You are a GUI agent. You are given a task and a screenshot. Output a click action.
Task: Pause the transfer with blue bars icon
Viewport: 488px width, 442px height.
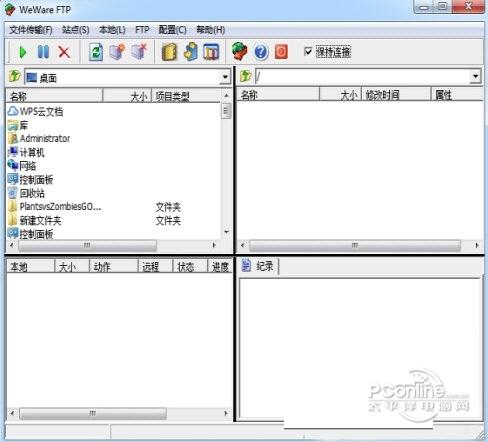(x=43, y=52)
